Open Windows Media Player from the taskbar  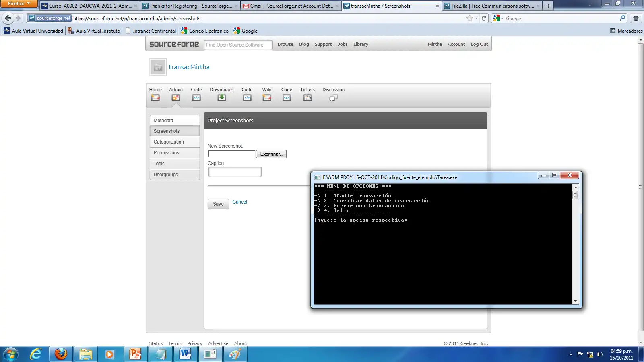tap(110, 354)
